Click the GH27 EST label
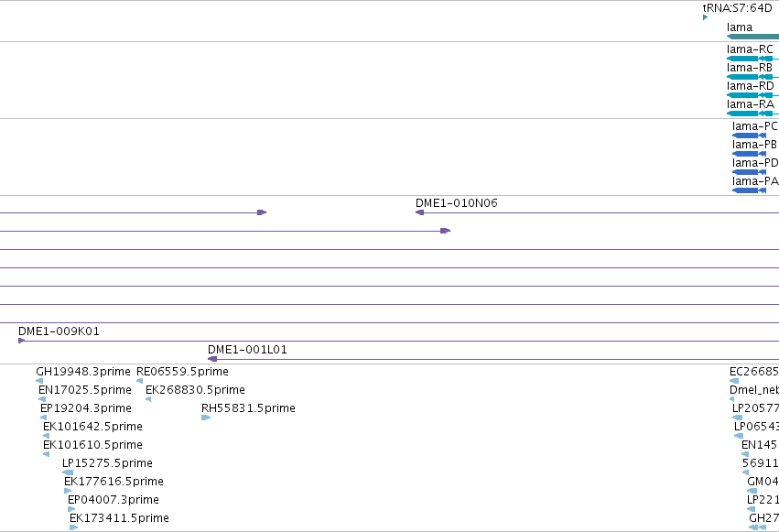 [764, 518]
